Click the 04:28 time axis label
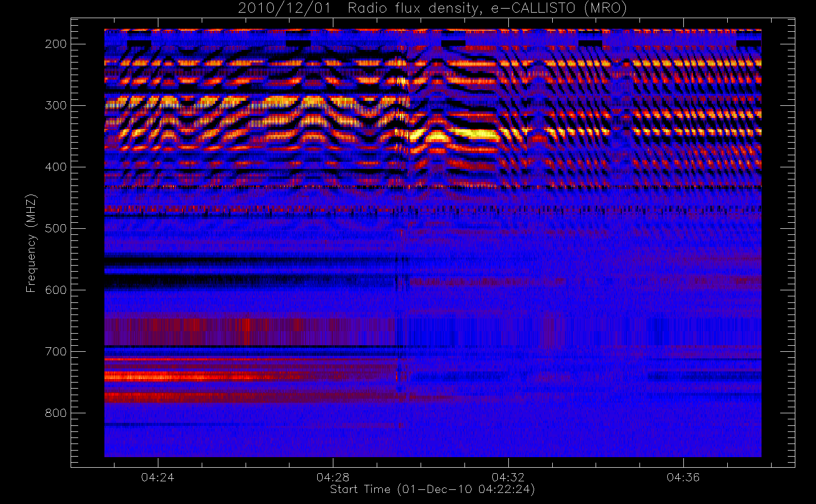 (x=333, y=477)
